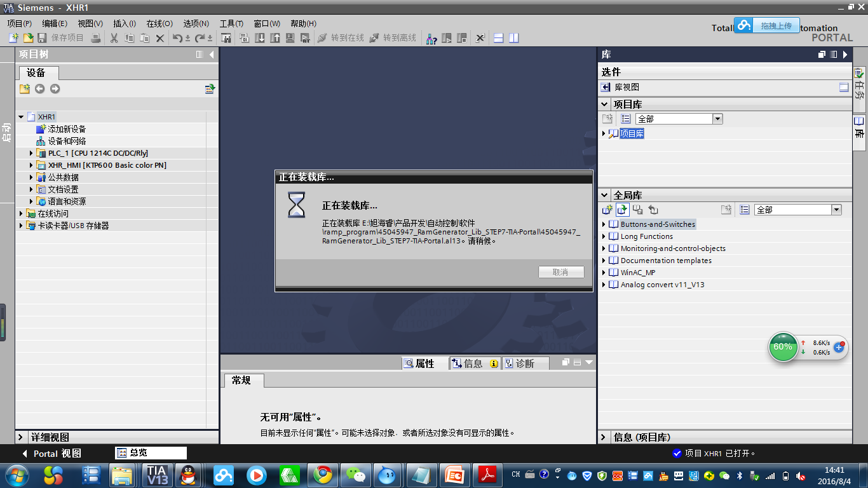Open the 全部 filter dropdown in 全局库
This screenshot has width=868, height=488.
click(836, 210)
